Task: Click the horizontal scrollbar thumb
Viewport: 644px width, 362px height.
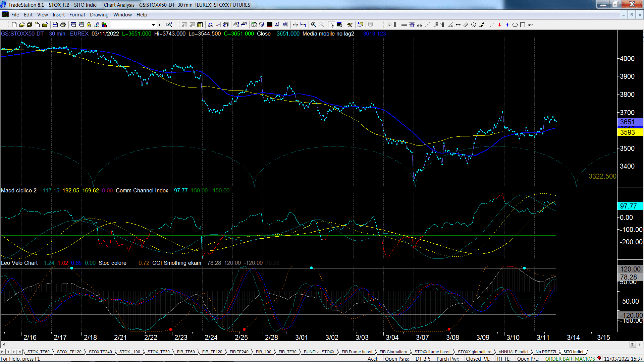Action: tap(633, 345)
